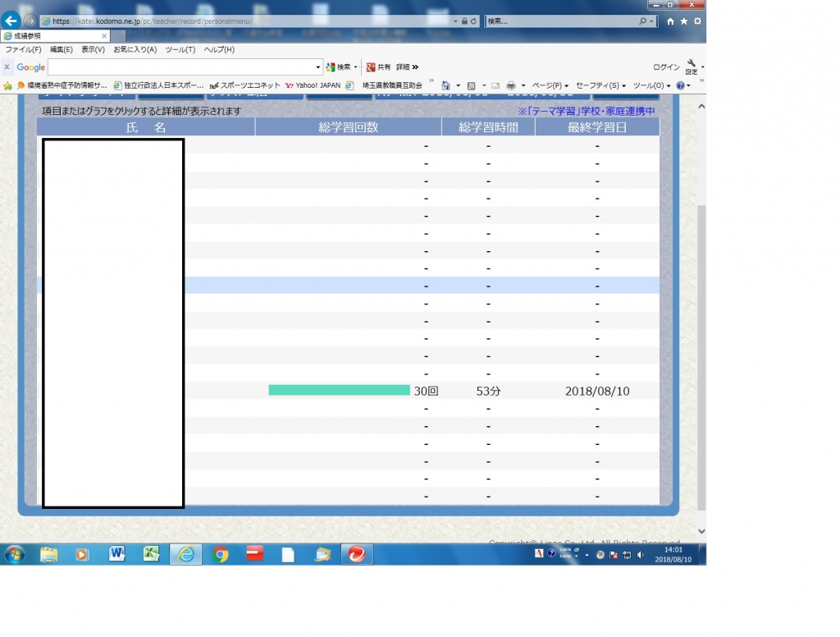Select the 成績参照 browser tab

[55, 36]
